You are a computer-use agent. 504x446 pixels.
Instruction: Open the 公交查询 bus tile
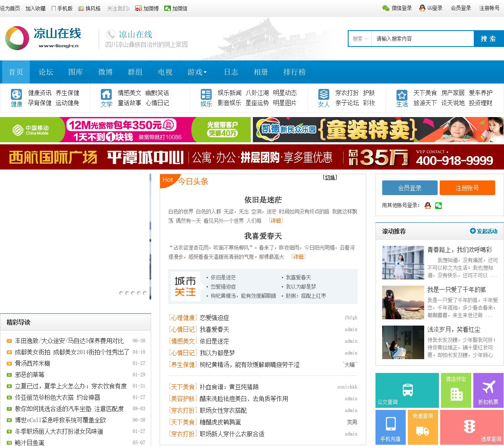(x=407, y=390)
